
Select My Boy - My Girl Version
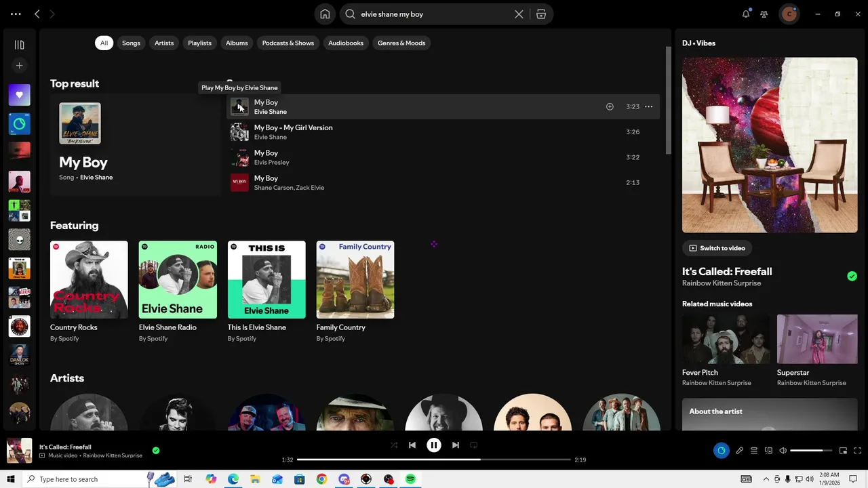443,132
